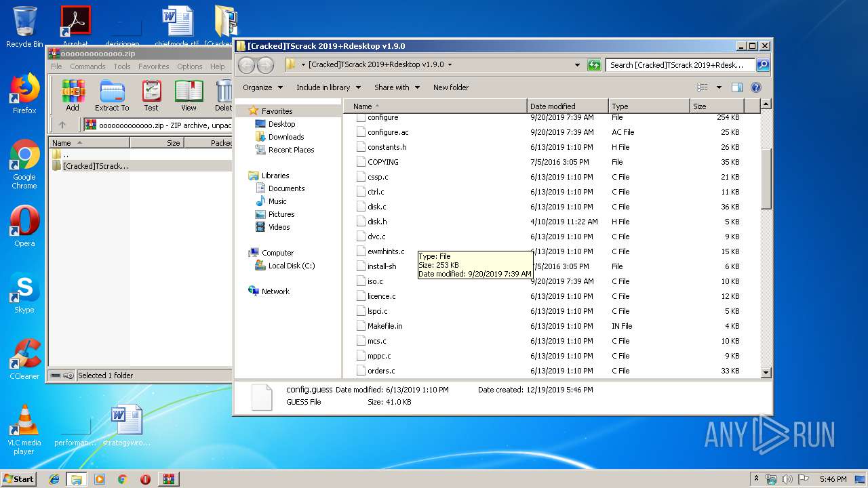Open VLC media player desktop shortcut
This screenshot has height=488, width=868.
24,430
